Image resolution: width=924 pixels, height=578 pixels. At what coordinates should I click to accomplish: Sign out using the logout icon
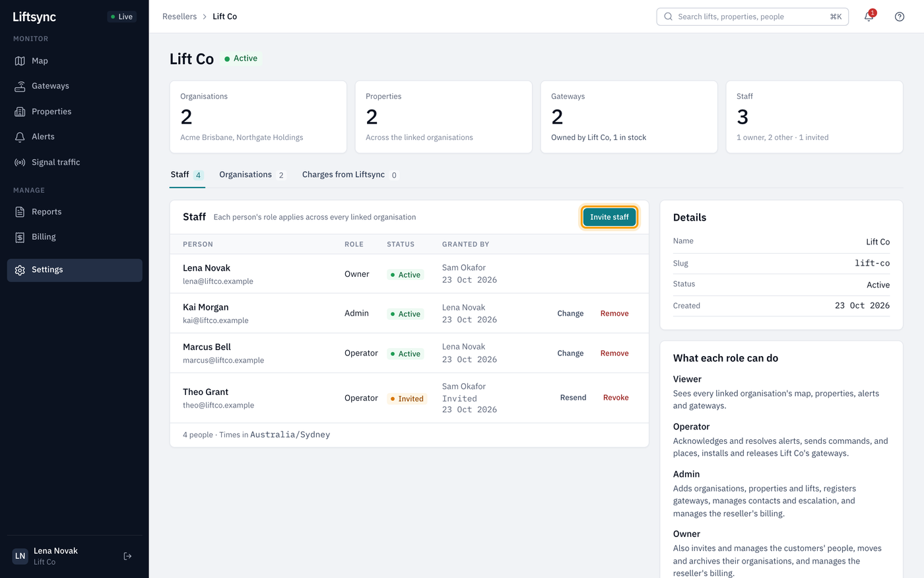[128, 556]
